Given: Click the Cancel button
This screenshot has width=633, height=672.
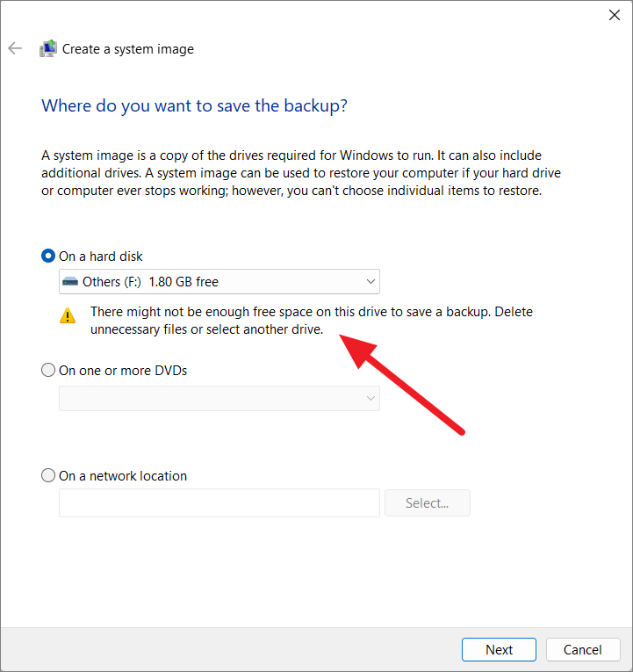Looking at the screenshot, I should 583,650.
